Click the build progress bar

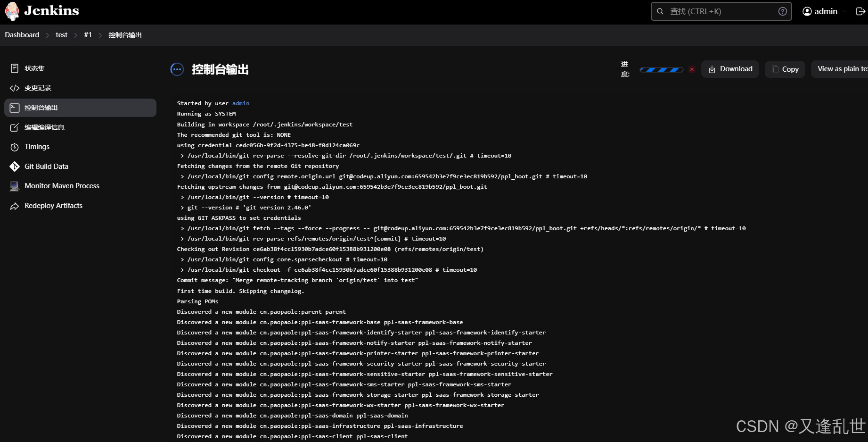click(661, 69)
